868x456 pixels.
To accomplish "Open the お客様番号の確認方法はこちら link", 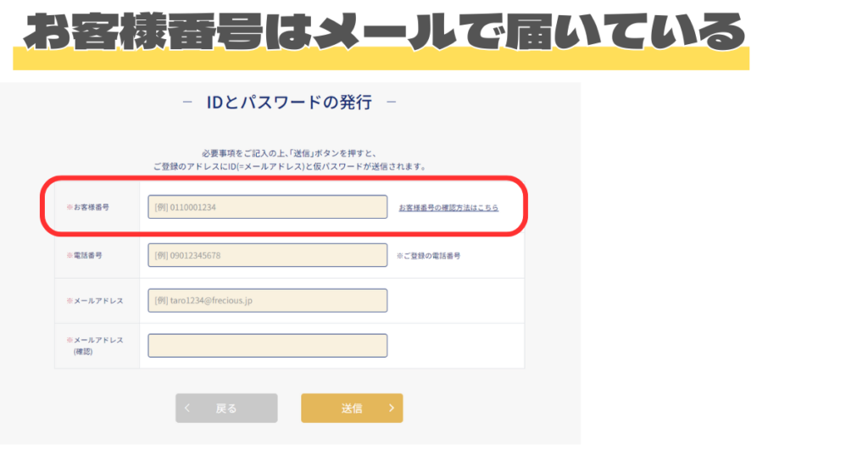I will (448, 208).
